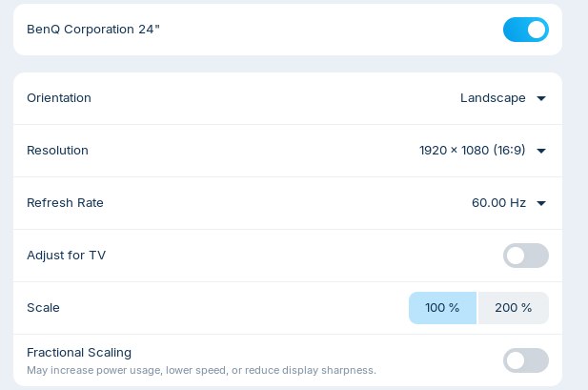The width and height of the screenshot is (588, 390).
Task: Click the Orientation row label
Action: 59,98
